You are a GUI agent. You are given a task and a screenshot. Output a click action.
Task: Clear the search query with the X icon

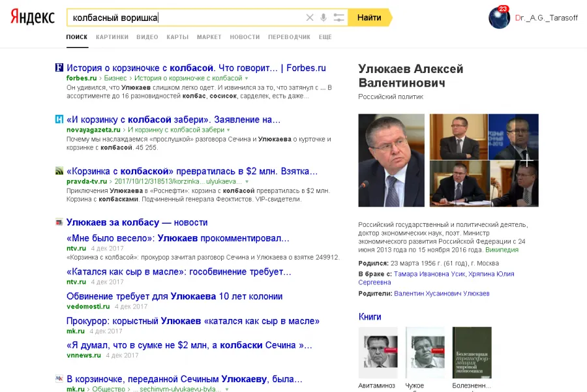[x=310, y=18]
